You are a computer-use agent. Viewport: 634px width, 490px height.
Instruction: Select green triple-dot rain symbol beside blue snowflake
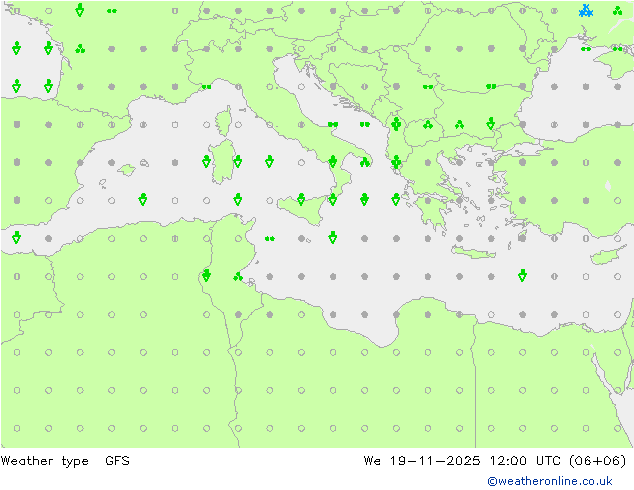pyautogui.click(x=617, y=11)
